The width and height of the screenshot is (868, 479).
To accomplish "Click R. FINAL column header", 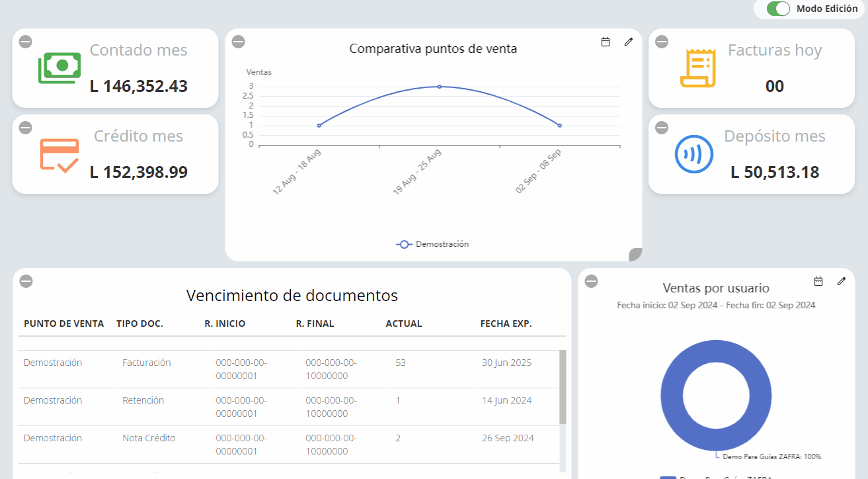I will click(315, 324).
